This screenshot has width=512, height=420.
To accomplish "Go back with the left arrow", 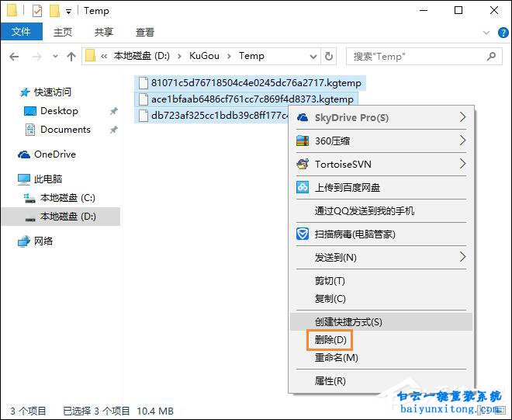I will point(14,57).
